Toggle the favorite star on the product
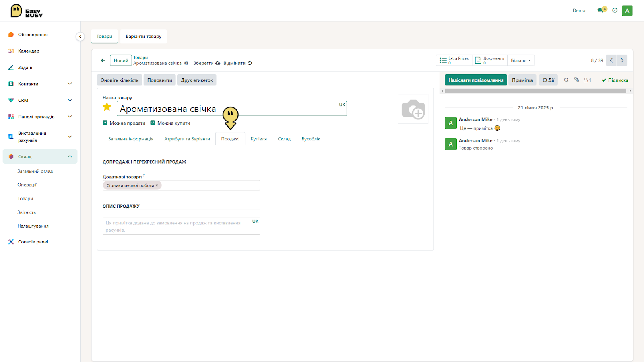 [x=107, y=107]
